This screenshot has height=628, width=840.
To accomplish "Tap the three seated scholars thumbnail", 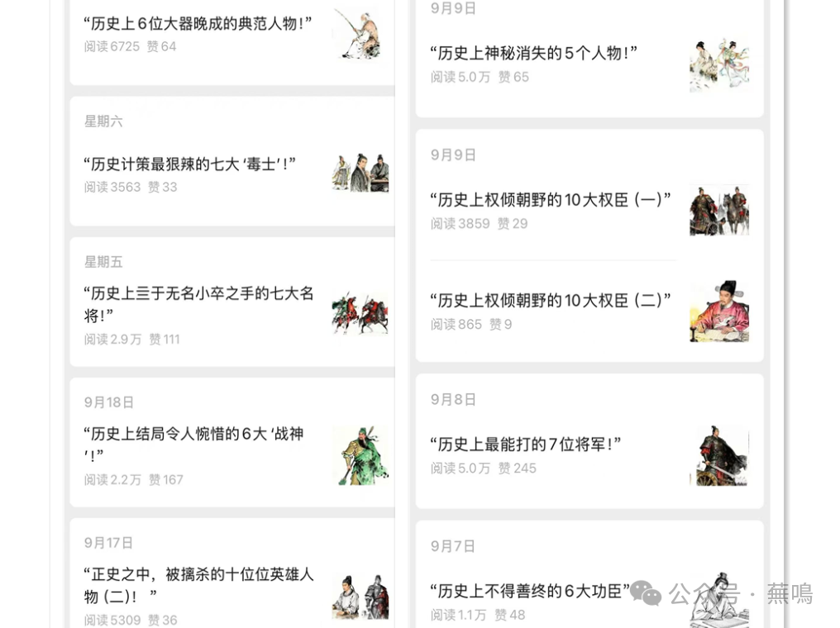I will click(360, 173).
